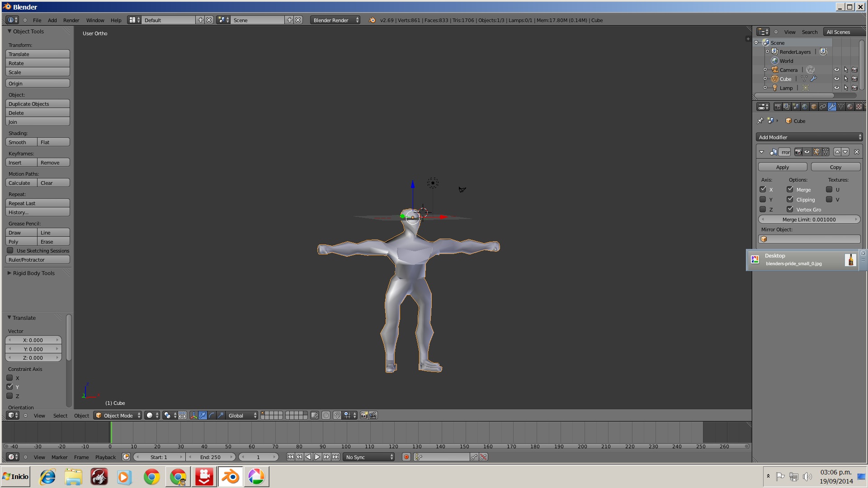Click the Smooth shading button
868x488 pixels.
click(x=21, y=142)
